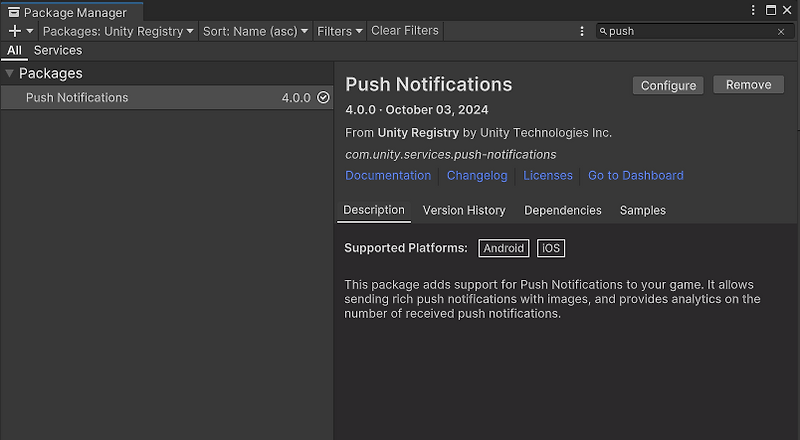Close the Package Manager window
This screenshot has height=440, width=800.
point(787,10)
